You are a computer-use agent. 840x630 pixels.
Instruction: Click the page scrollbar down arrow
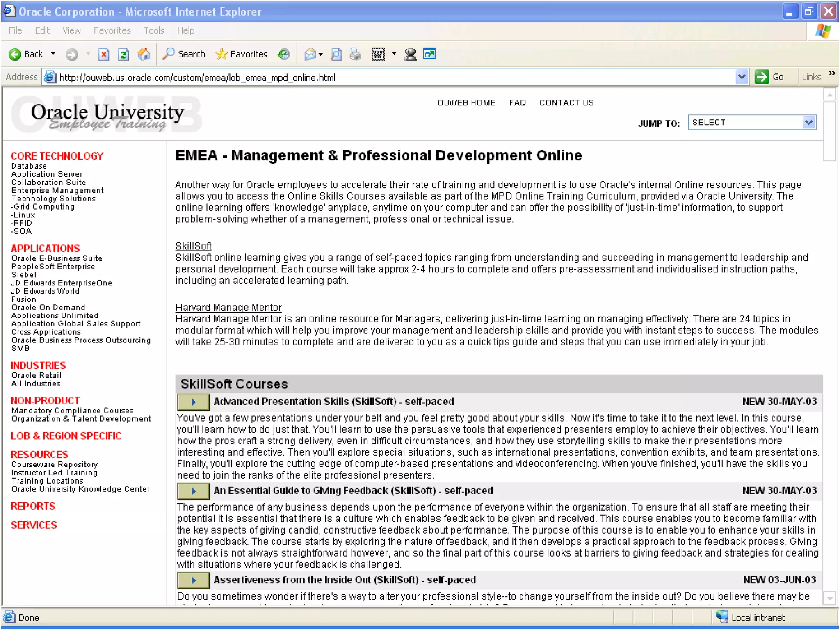(x=829, y=598)
